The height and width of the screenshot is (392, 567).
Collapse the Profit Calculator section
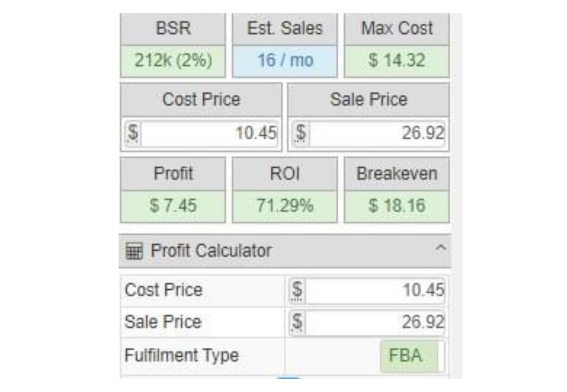[440, 249]
